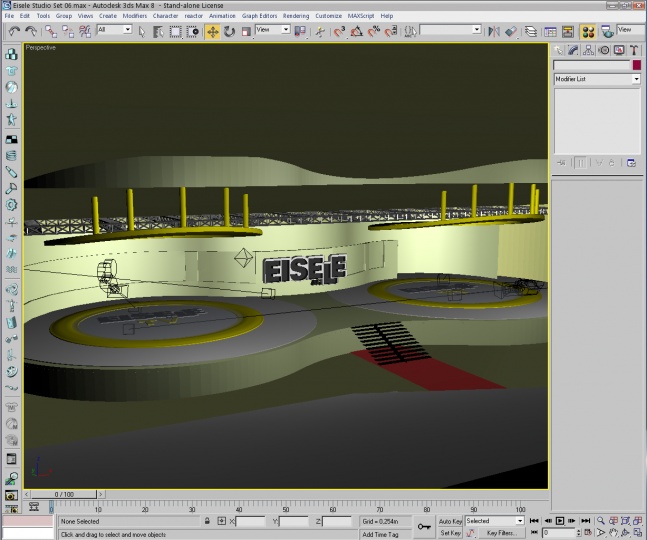Viewport: 647px width, 540px height.
Task: Toggle the Percent Snap button
Action: coord(374,31)
